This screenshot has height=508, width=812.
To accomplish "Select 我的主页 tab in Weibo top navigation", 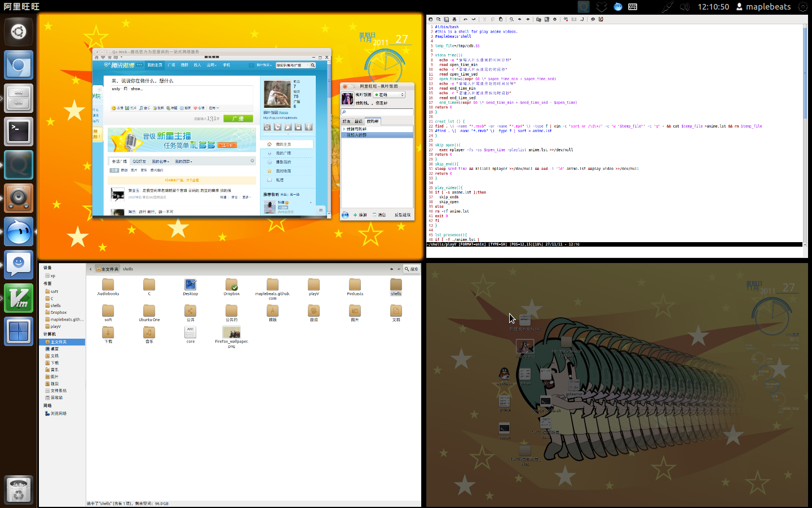I will click(x=155, y=65).
